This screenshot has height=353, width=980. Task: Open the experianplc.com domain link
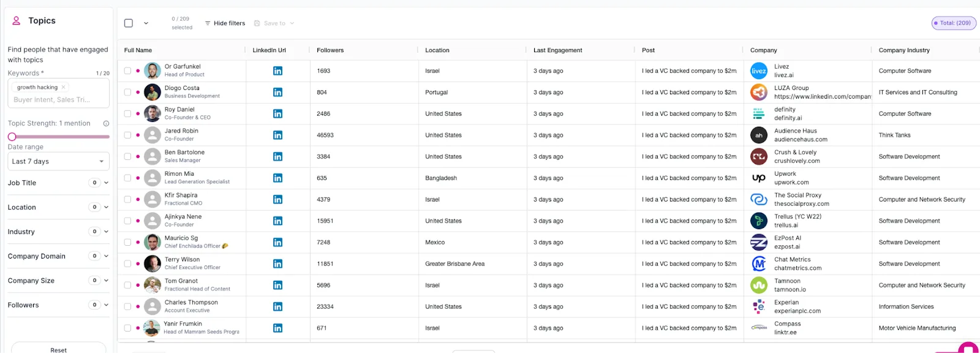[797, 311]
